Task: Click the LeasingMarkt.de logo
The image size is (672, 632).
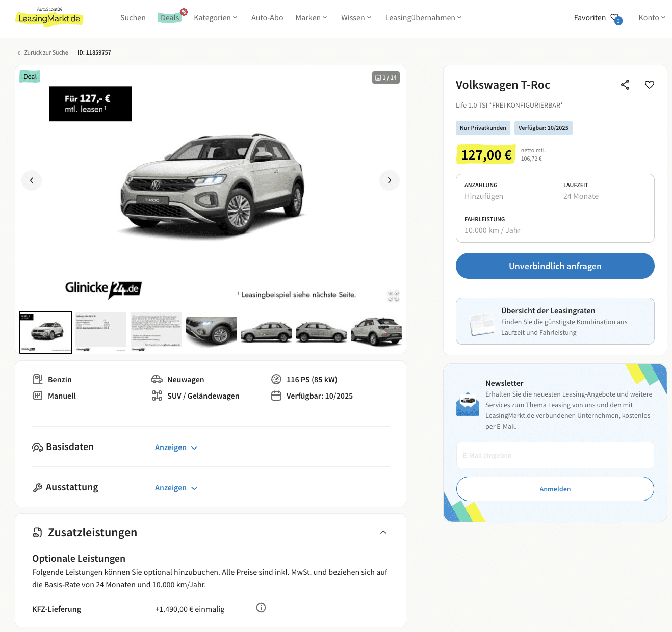Action: (49, 17)
